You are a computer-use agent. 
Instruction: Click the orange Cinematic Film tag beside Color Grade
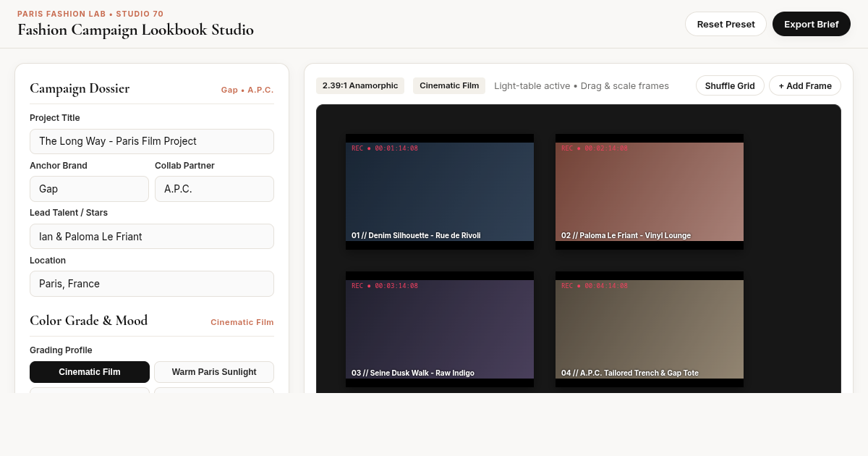[242, 322]
